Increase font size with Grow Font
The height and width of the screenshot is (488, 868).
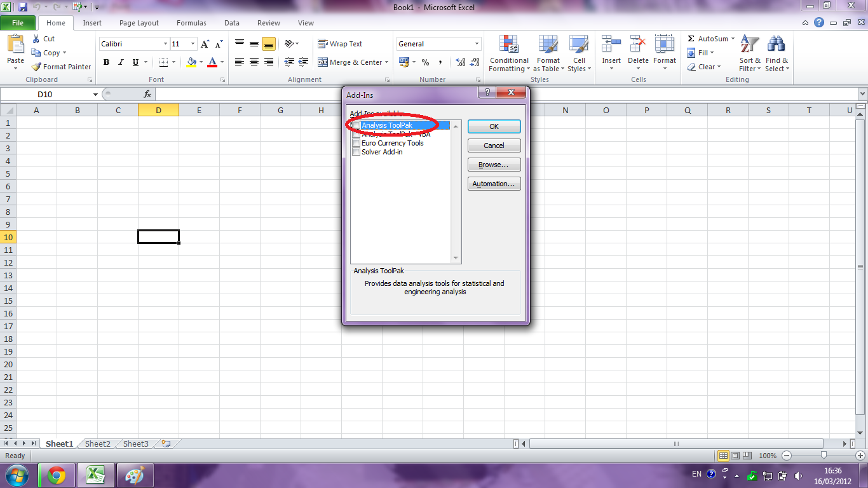(x=205, y=44)
